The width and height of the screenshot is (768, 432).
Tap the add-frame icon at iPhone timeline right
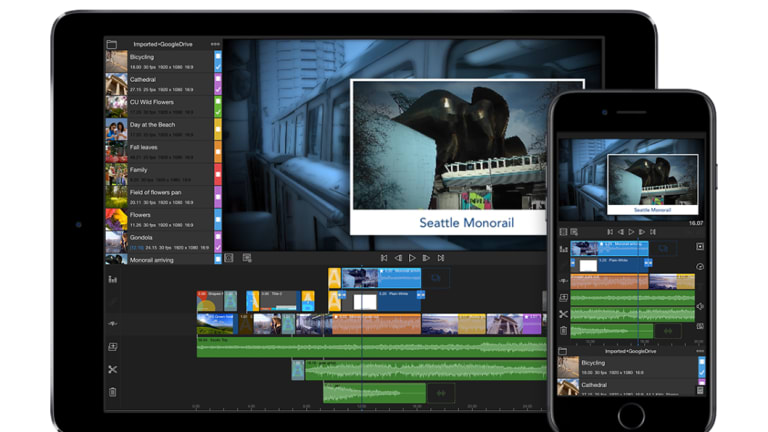coord(700,246)
